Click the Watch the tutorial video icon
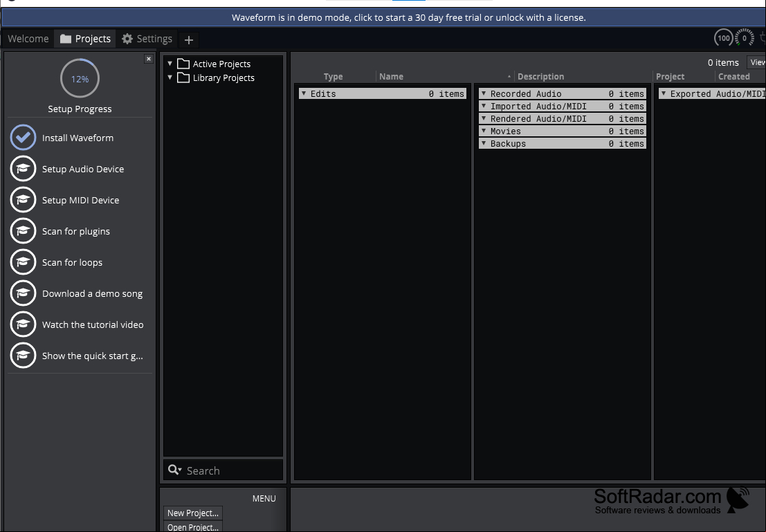This screenshot has height=532, width=766. [x=23, y=324]
